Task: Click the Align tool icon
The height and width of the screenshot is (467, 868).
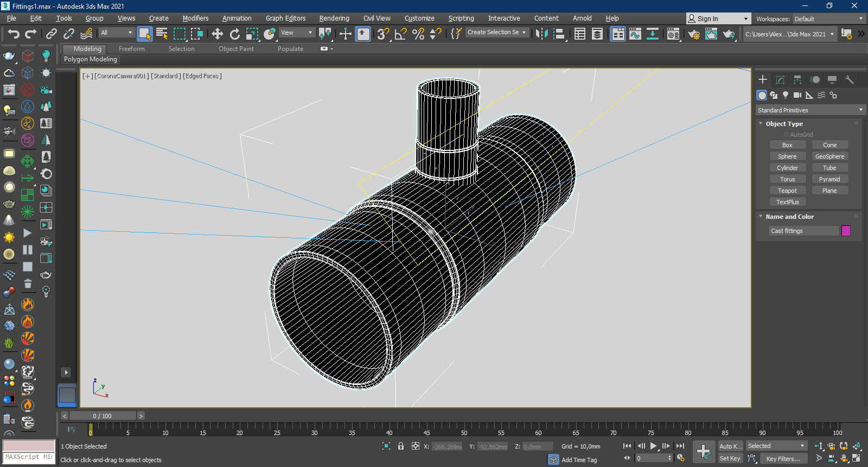Action: pyautogui.click(x=559, y=34)
